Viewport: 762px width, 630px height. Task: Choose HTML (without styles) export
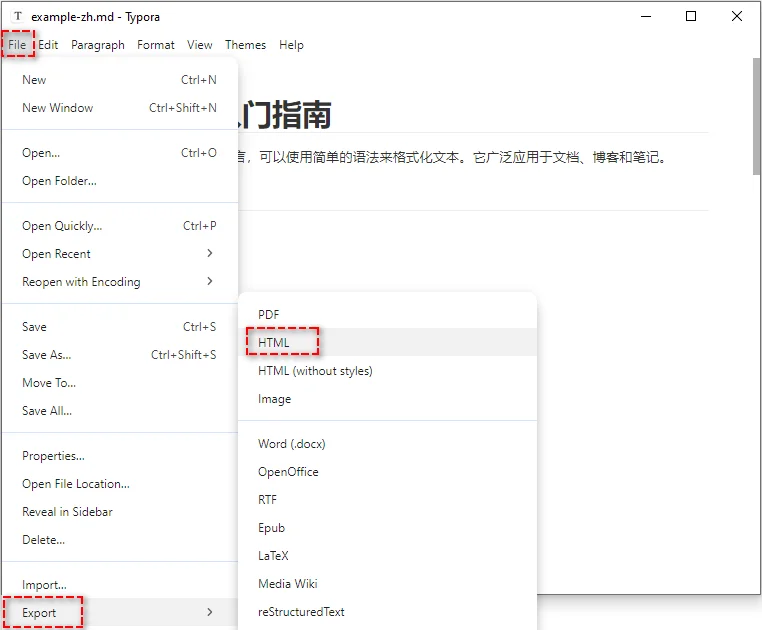tap(387, 371)
